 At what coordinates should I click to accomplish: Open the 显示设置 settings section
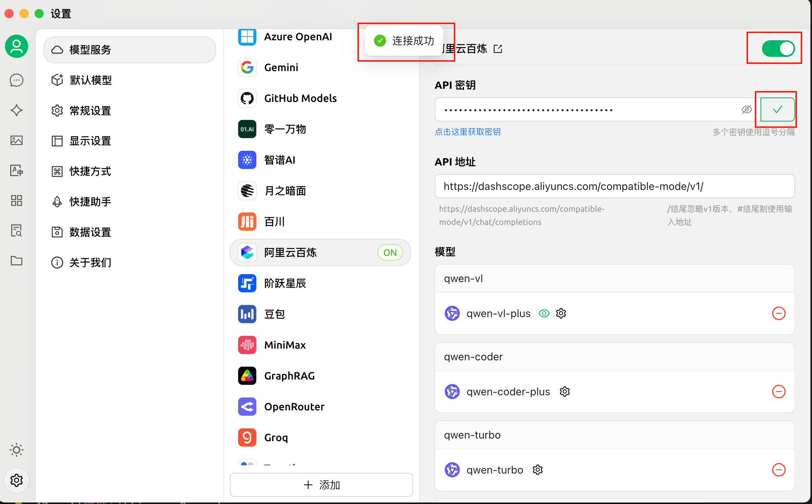129,141
